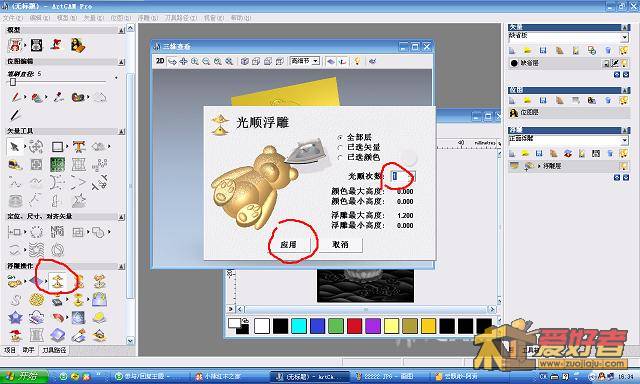Viewport: 640px width, 384px height.
Task: Select the color picker eyedropper tool
Action: [x=58, y=97]
